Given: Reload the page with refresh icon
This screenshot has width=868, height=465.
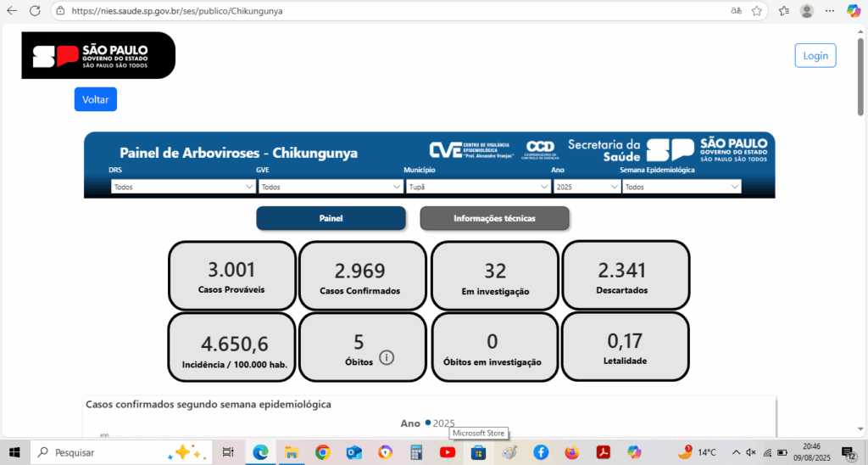Looking at the screenshot, I should (x=35, y=10).
